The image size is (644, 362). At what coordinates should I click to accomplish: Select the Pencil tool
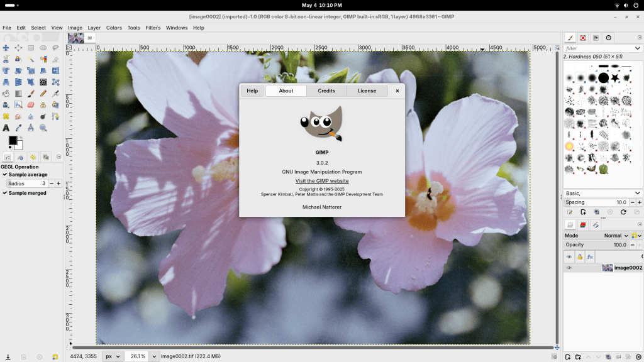pyautogui.click(x=43, y=93)
